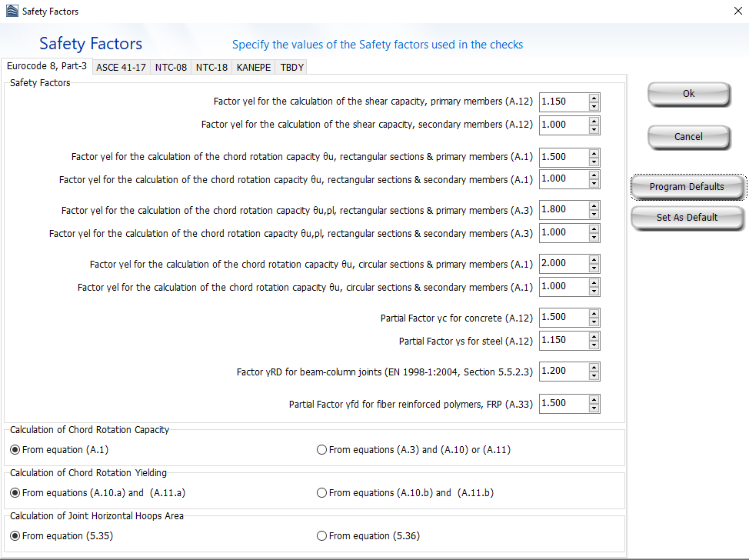Confirm settings with the Ok button
Viewport: 749px width, 560px height.
(x=687, y=92)
